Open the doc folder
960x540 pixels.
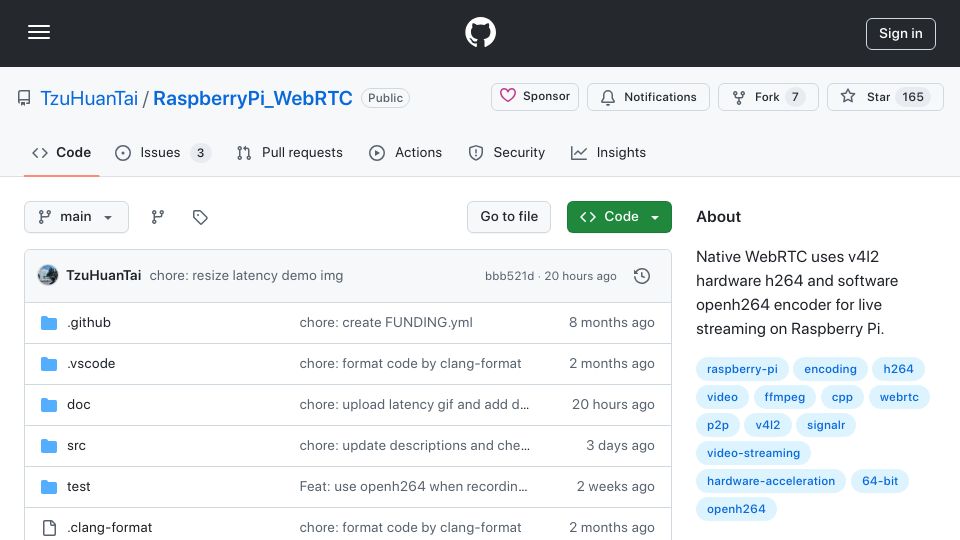[x=78, y=405]
